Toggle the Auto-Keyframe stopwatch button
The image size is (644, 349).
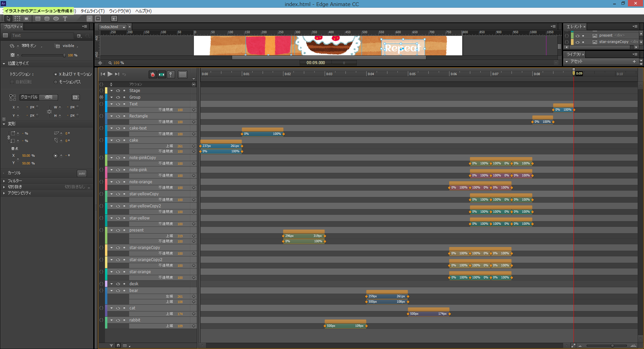point(153,74)
